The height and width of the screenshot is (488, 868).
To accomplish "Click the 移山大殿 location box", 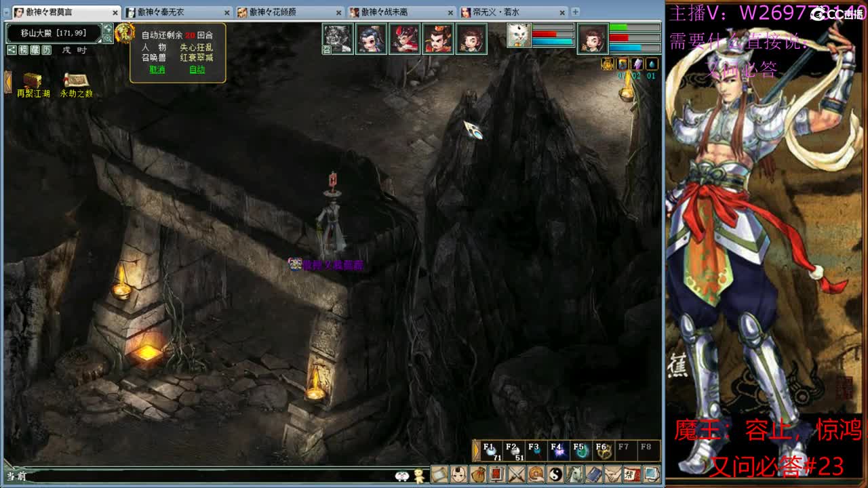I will [54, 33].
